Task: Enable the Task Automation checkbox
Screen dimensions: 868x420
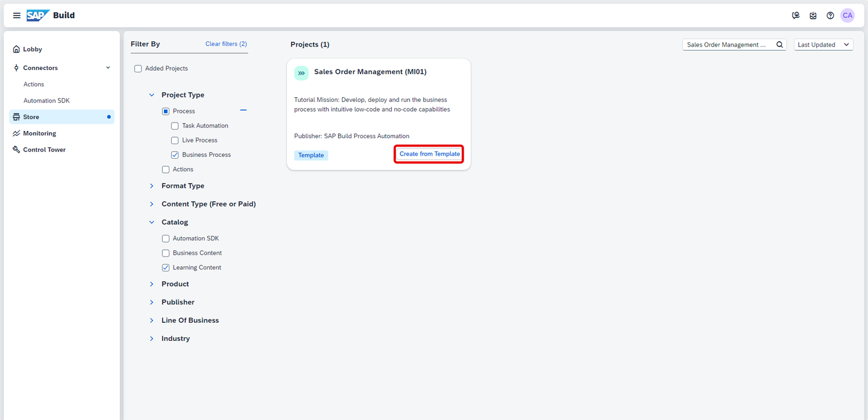Action: coord(175,126)
